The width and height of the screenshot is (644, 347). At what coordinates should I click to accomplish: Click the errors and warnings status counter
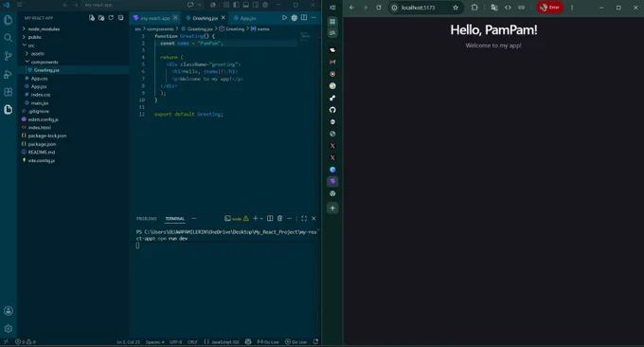26,341
